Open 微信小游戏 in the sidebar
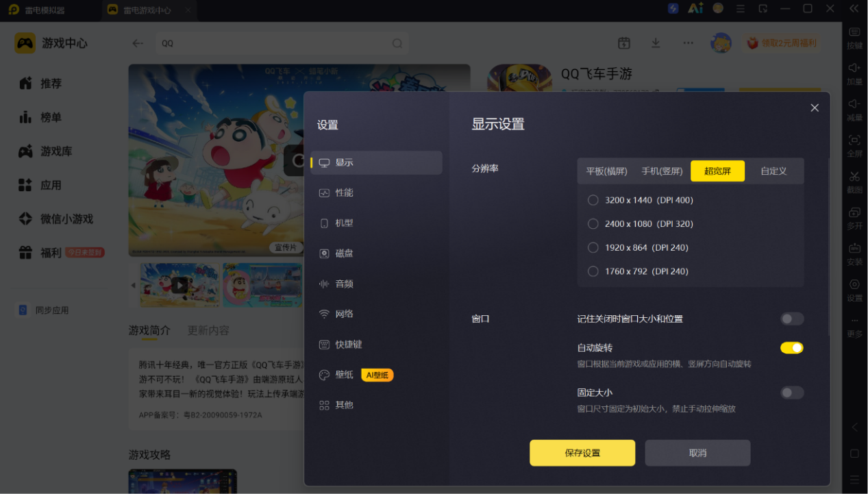Viewport: 868px width, 494px height. 55,219
